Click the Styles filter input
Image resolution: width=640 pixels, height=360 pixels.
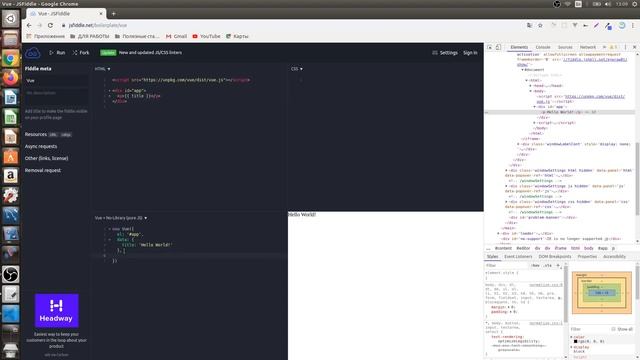coord(507,266)
